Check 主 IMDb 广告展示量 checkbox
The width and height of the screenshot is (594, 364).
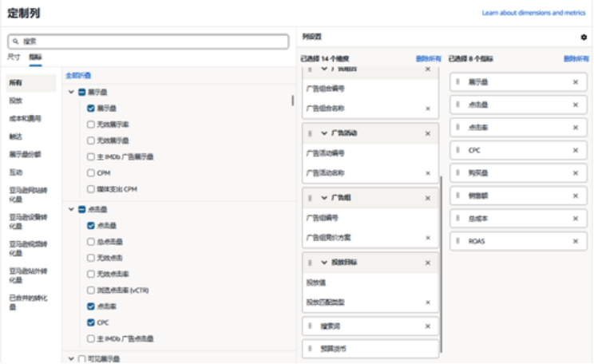[x=91, y=156]
